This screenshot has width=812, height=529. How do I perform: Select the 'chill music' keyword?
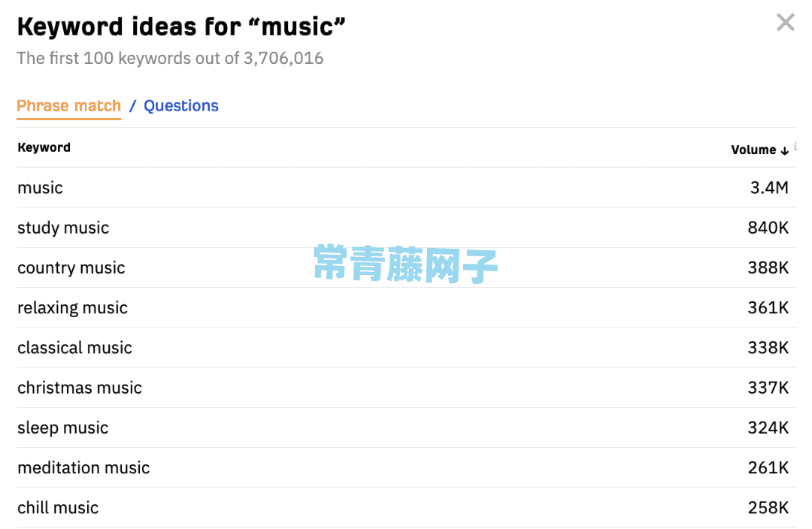58,508
